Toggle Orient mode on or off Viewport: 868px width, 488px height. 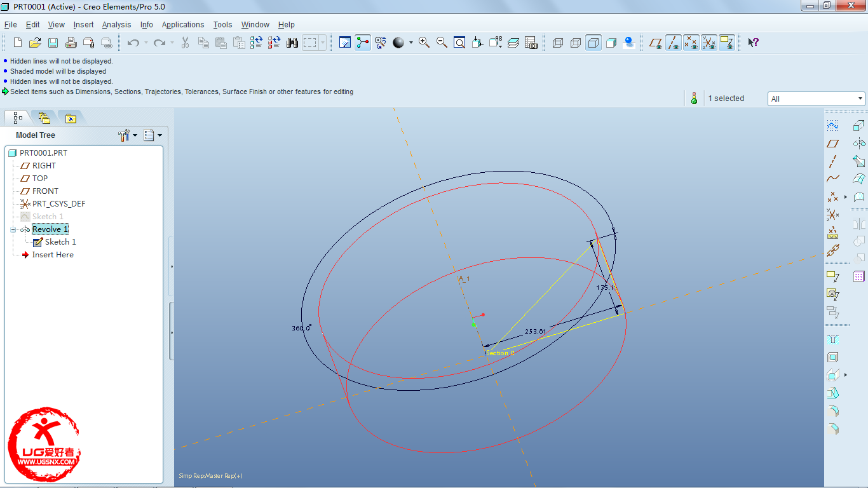point(381,43)
